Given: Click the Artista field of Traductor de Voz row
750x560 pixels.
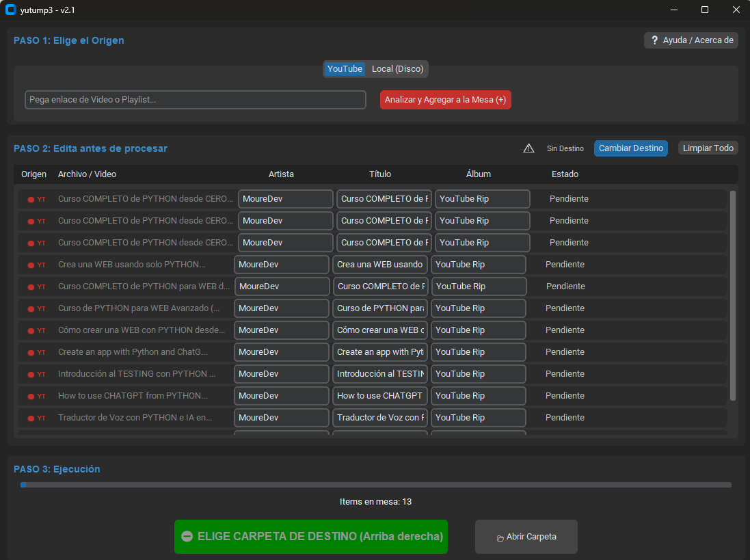Looking at the screenshot, I should click(x=282, y=418).
